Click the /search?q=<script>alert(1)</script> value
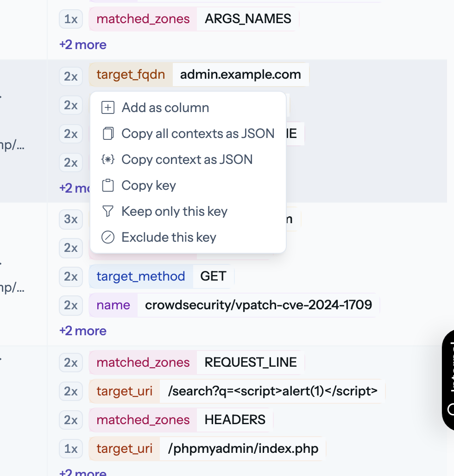 272,391
